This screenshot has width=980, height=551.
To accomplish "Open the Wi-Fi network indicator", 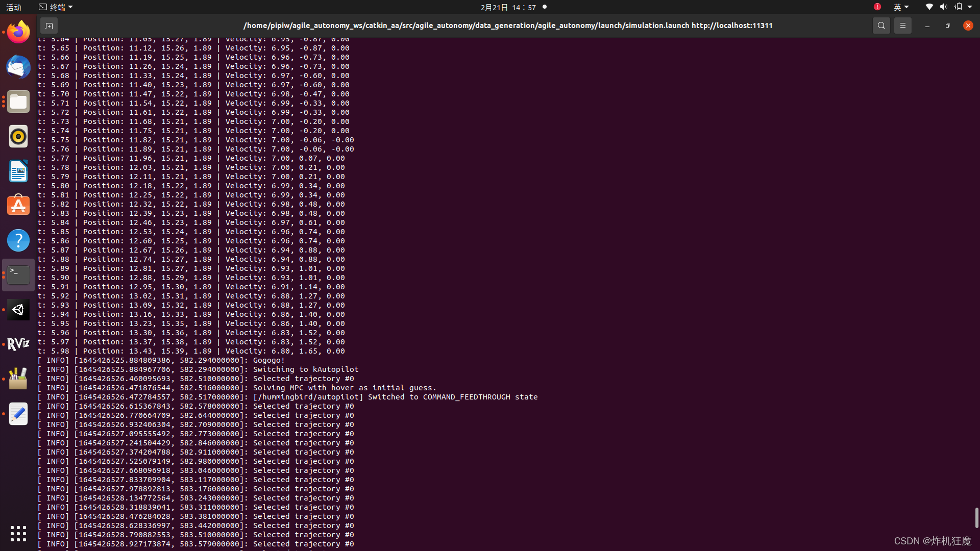I will point(929,7).
